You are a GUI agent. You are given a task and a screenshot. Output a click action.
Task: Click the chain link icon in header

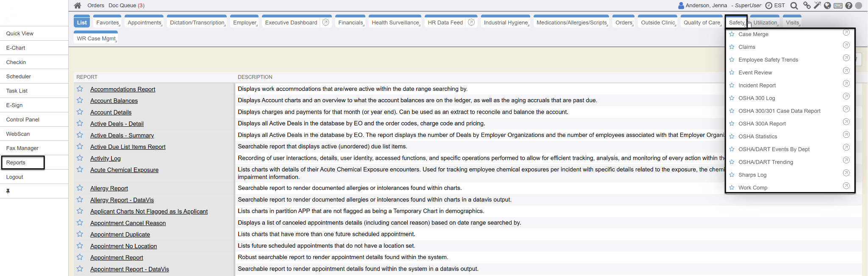tap(807, 6)
